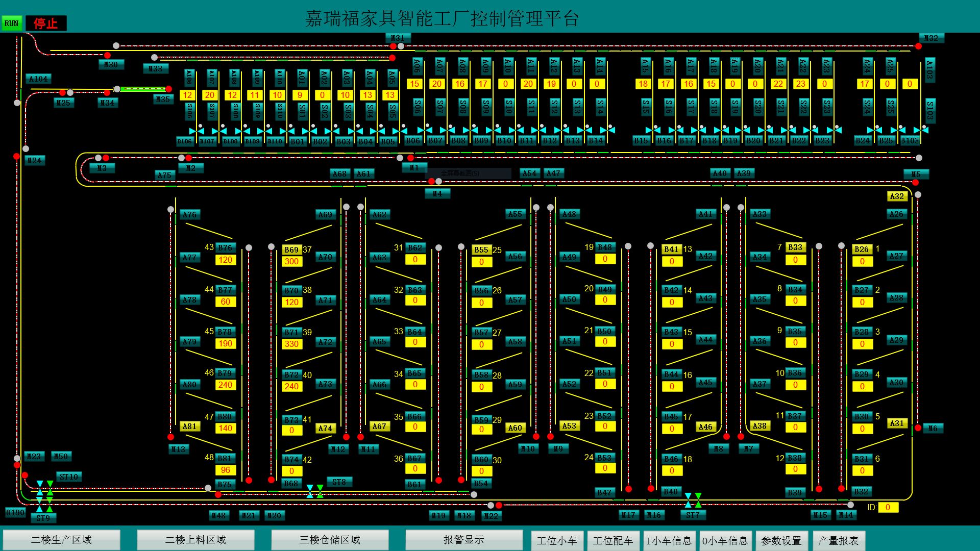The height and width of the screenshot is (551, 980).
Task: Open 参数设置 parameter settings
Action: (x=781, y=540)
